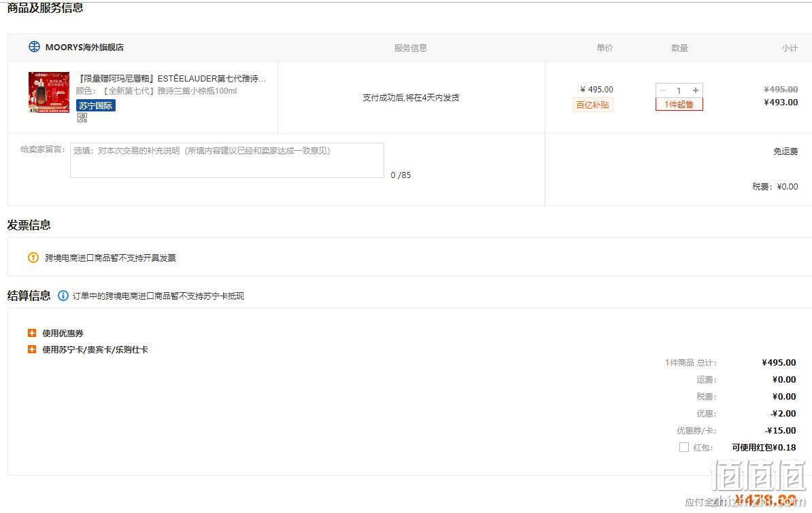Focus the seller message text box
This screenshot has height=513, width=812.
tap(227, 160)
